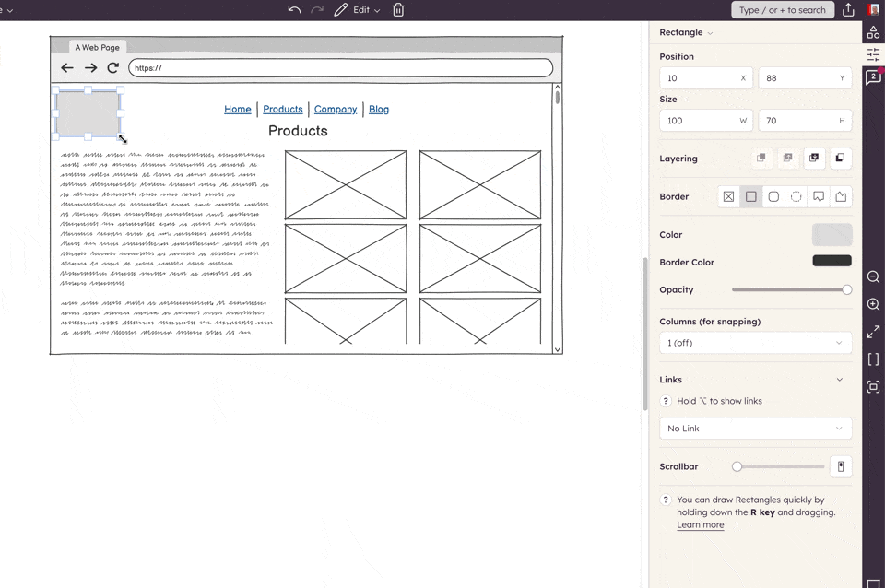The image size is (885, 588).
Task: Select the rounded border style
Action: coord(773,197)
